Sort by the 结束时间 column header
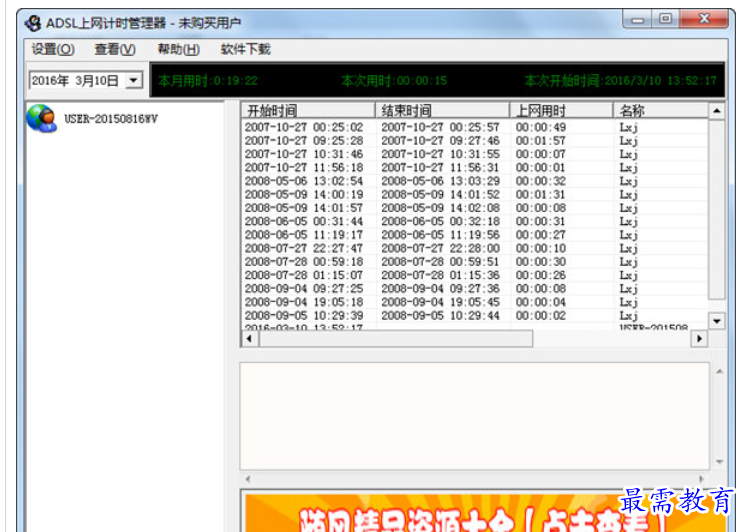Image resolution: width=742 pixels, height=532 pixels. [x=442, y=111]
